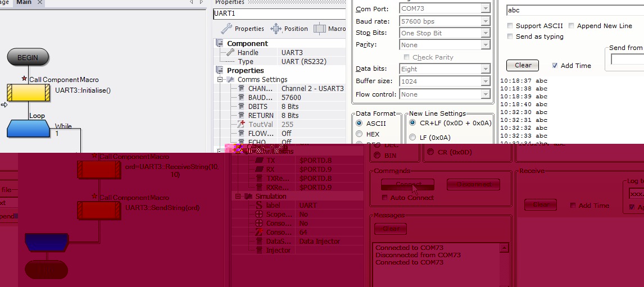The height and width of the screenshot is (287, 644).
Task: Click the send text field containing abc
Action: tap(575, 10)
